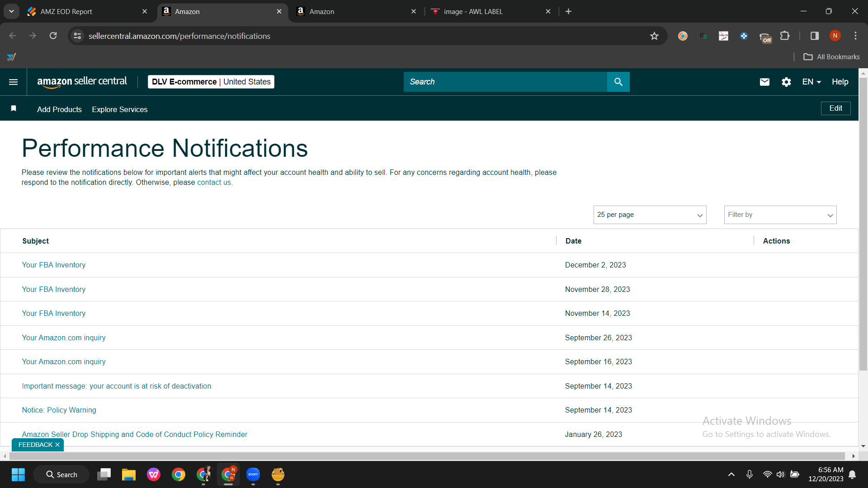The height and width of the screenshot is (488, 868).
Task: Open the notifications bell in taskbar
Action: pos(852,474)
